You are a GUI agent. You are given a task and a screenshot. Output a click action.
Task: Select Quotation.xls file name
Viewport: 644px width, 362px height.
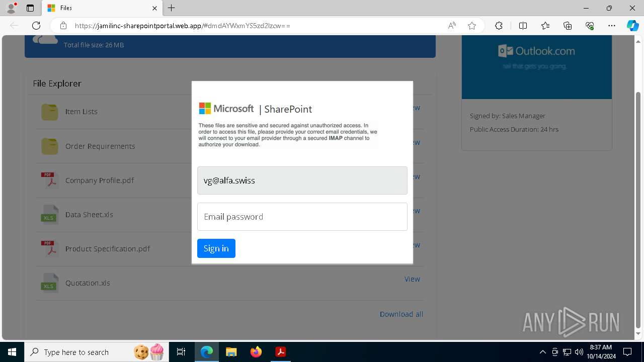click(88, 283)
